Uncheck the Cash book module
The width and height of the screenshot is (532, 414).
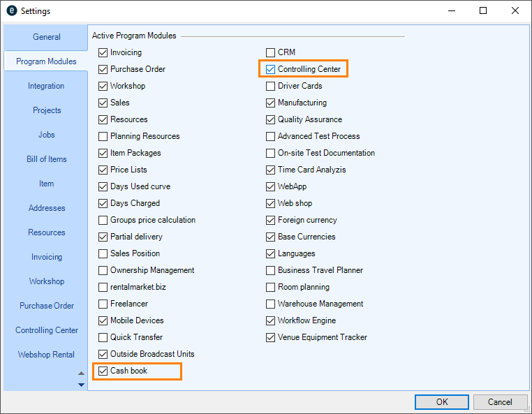coord(103,371)
